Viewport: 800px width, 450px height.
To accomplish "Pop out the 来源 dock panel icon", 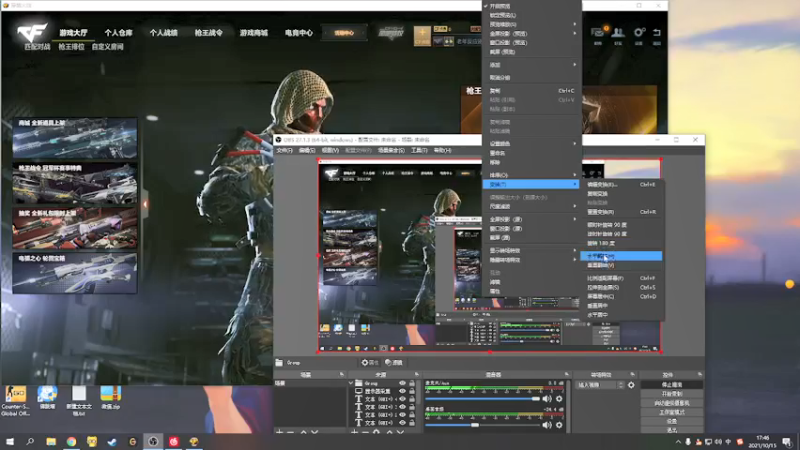I will pos(416,374).
